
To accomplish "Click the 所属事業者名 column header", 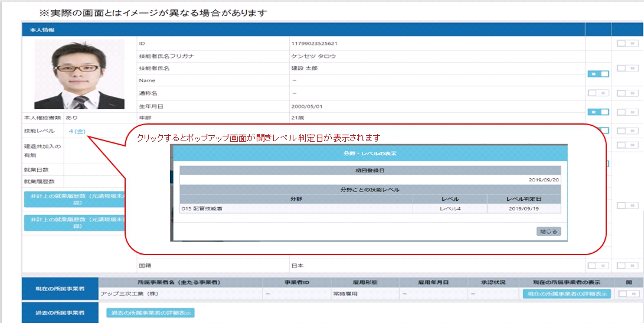I will (x=179, y=282).
